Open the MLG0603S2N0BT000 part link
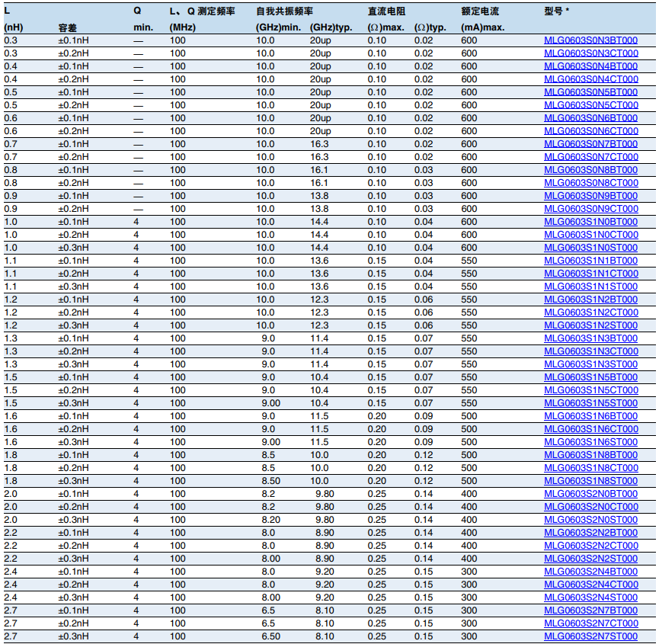 (x=590, y=494)
